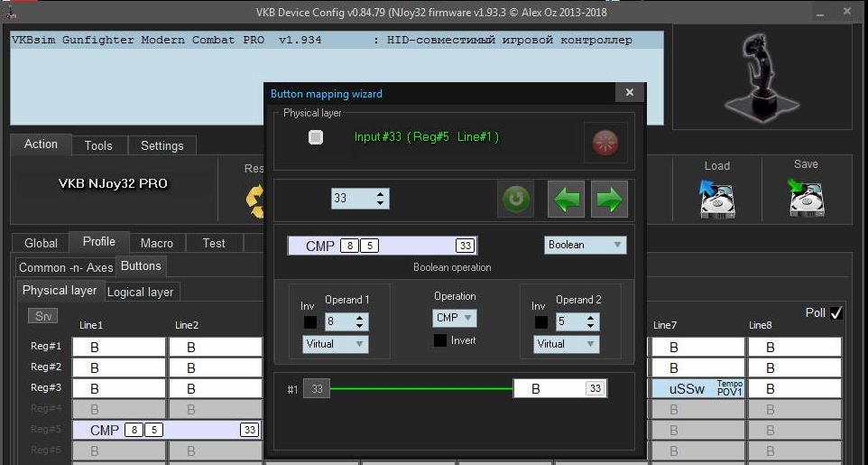Click the Load disk icon
Image resolution: width=868 pixels, height=465 pixels.
(x=717, y=198)
